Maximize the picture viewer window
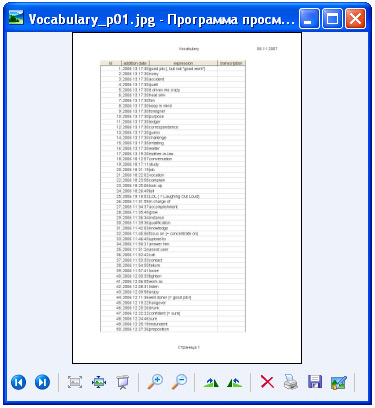 332,18
